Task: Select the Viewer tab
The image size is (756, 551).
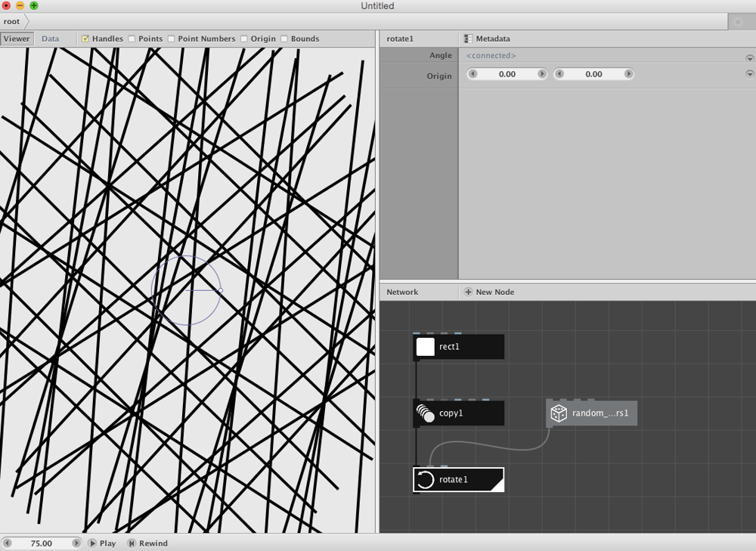Action: tap(17, 39)
